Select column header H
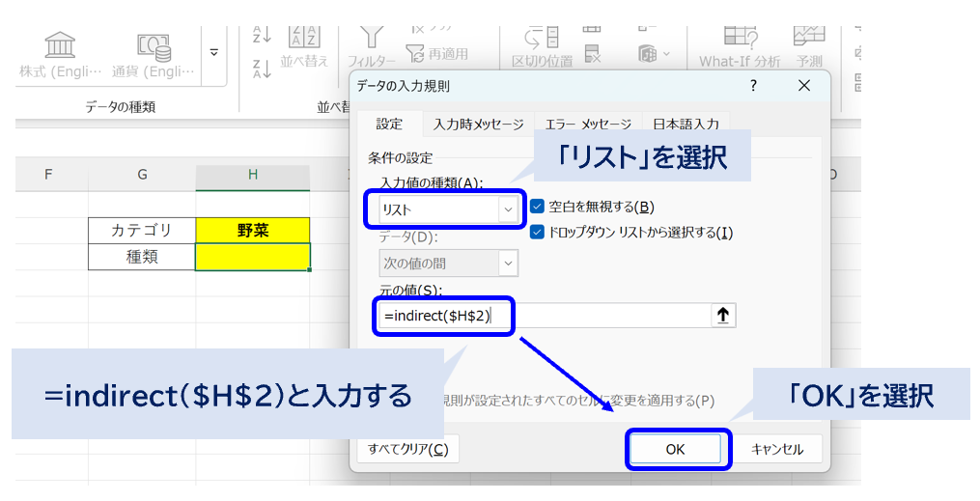 tap(253, 175)
